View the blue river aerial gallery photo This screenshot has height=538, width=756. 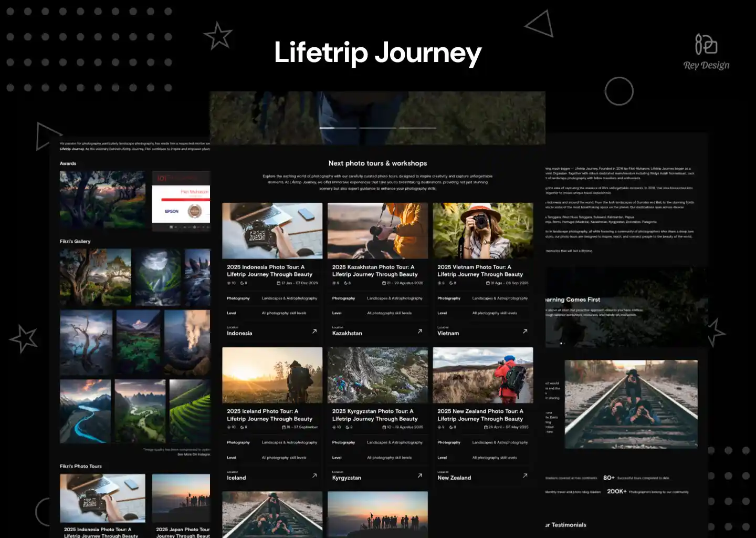(85, 411)
